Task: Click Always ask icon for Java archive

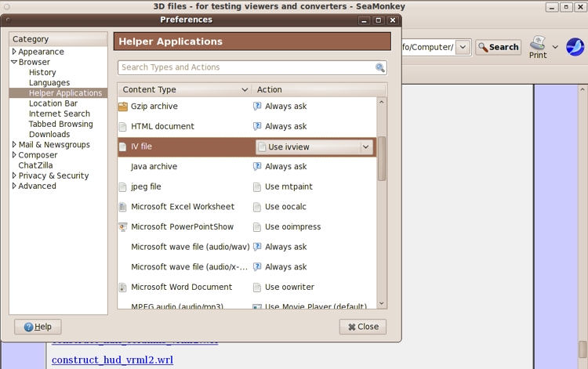Action: point(257,167)
